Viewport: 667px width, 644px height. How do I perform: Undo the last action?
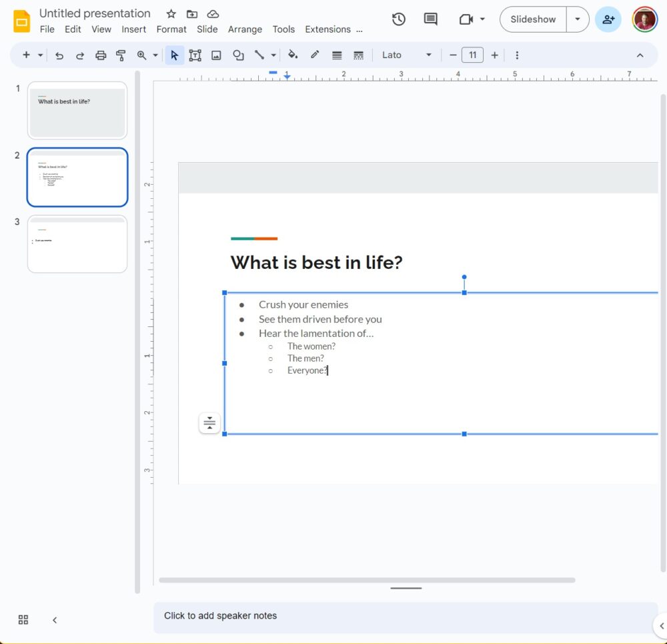pyautogui.click(x=59, y=55)
